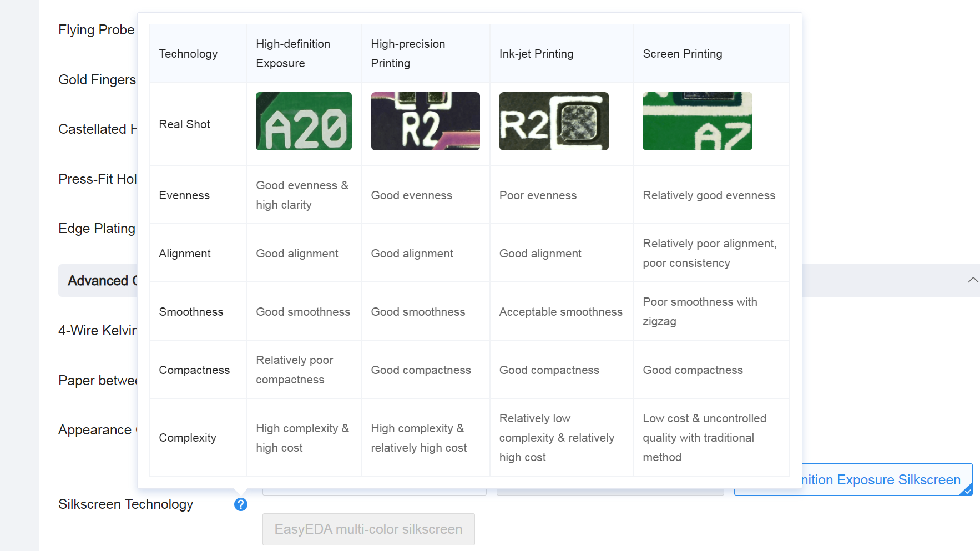Screen dimensions: 980x551
Task: Click the Complexity row label
Action: click(188, 438)
